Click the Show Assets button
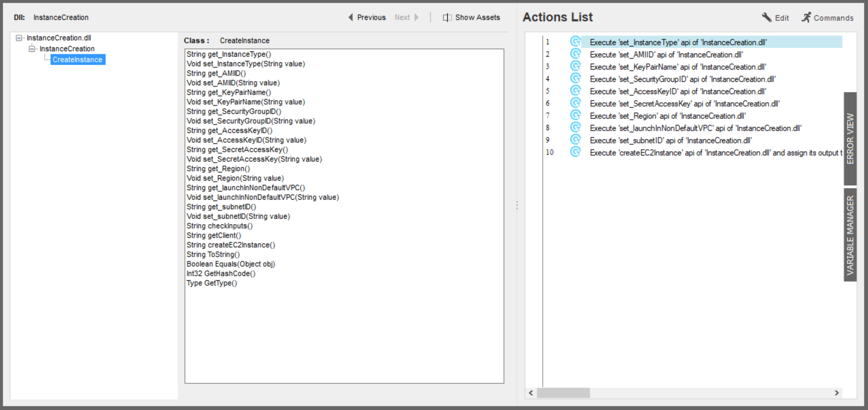The width and height of the screenshot is (868, 410). pyautogui.click(x=471, y=17)
